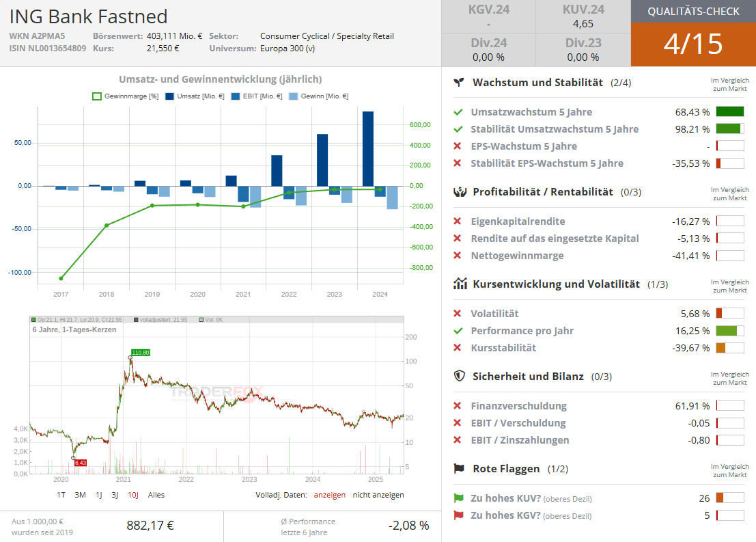Click the Finanzverschuldung value 61,91 %
This screenshot has width=756, height=542.
(692, 406)
